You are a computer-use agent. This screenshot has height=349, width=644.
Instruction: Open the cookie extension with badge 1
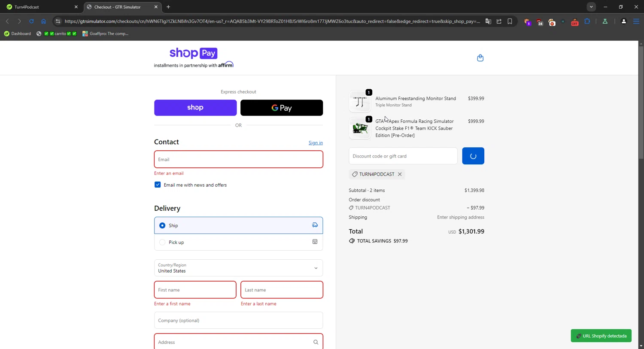point(527,22)
